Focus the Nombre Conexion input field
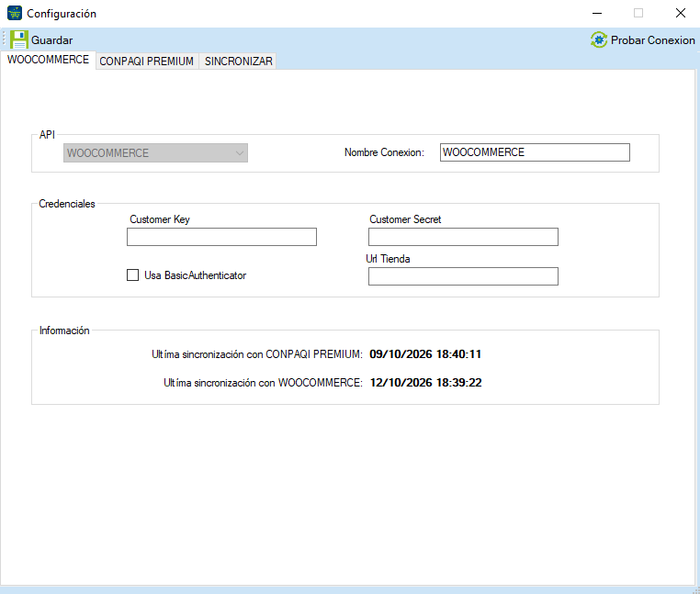Image resolution: width=700 pixels, height=594 pixels. coord(535,152)
